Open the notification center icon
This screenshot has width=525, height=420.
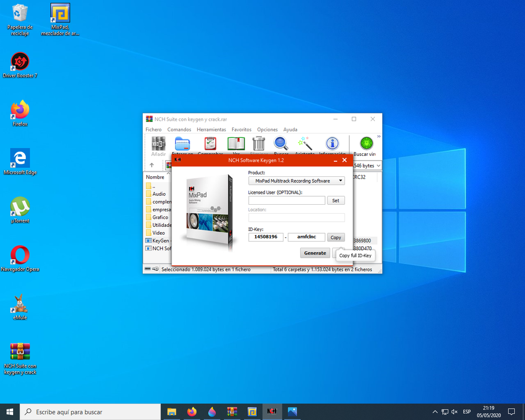[511, 412]
